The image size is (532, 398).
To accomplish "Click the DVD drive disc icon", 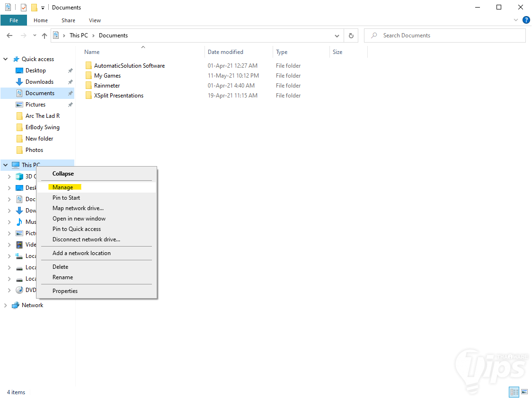I will pyautogui.click(x=19, y=290).
